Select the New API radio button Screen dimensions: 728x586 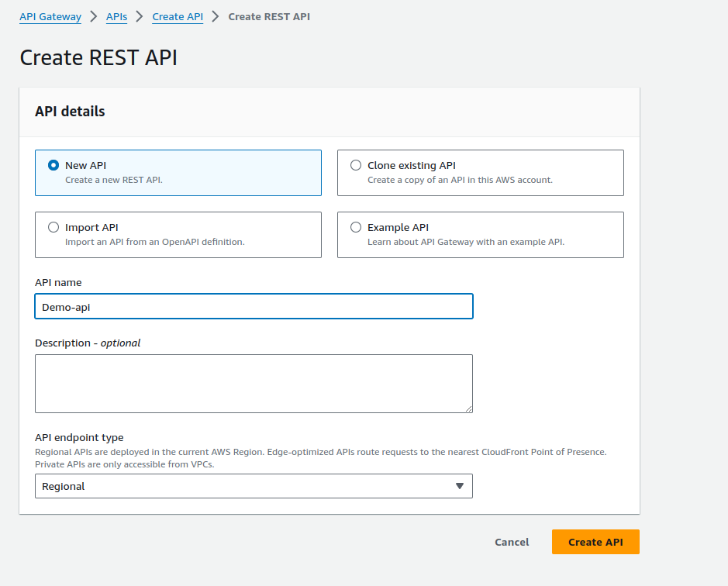(53, 165)
